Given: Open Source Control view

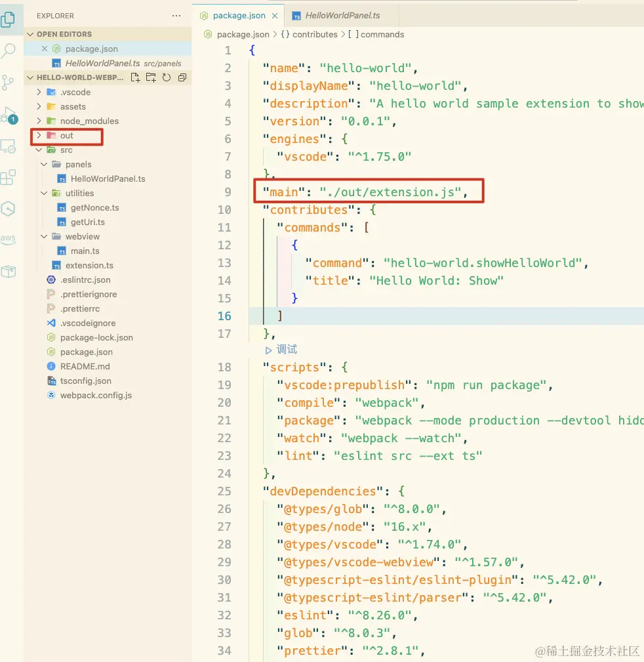Looking at the screenshot, I should (x=9, y=82).
